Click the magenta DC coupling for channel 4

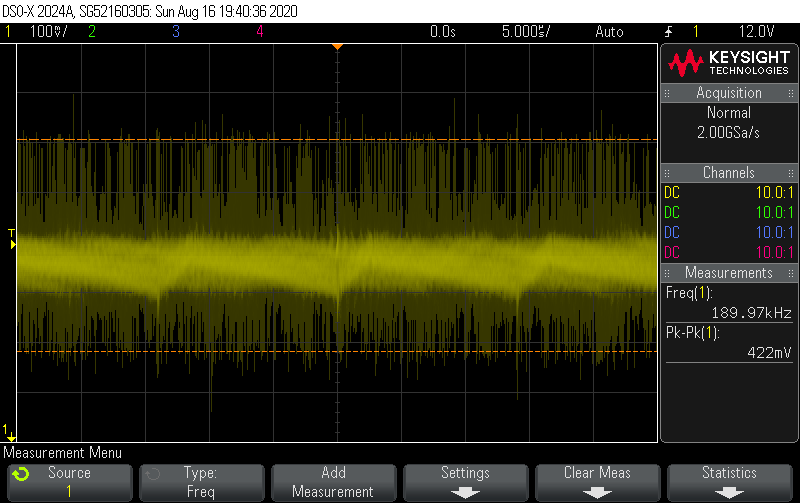672,252
